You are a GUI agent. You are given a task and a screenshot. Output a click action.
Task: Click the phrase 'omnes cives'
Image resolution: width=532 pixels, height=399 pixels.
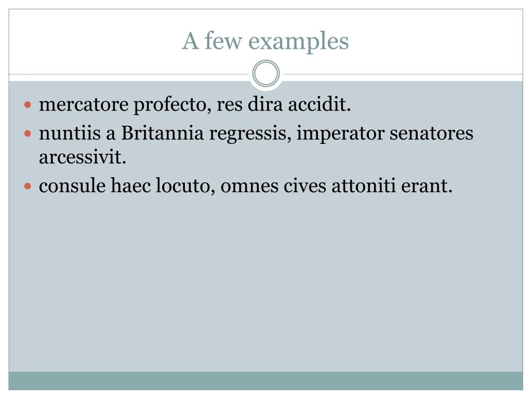273,186
